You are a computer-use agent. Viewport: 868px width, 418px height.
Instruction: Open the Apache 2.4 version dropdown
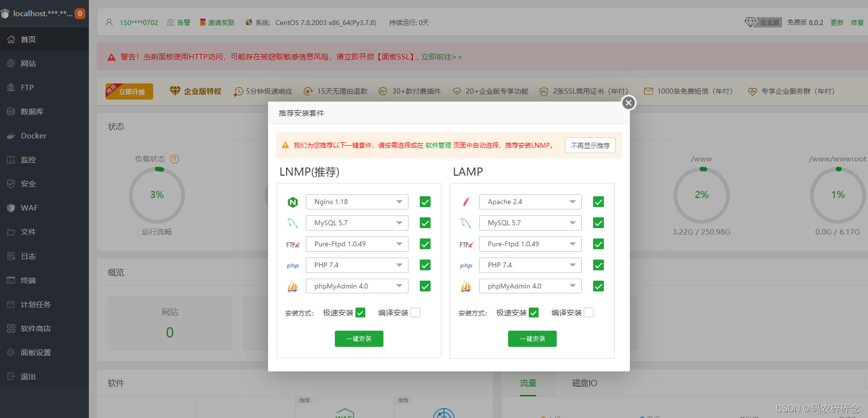[530, 202]
